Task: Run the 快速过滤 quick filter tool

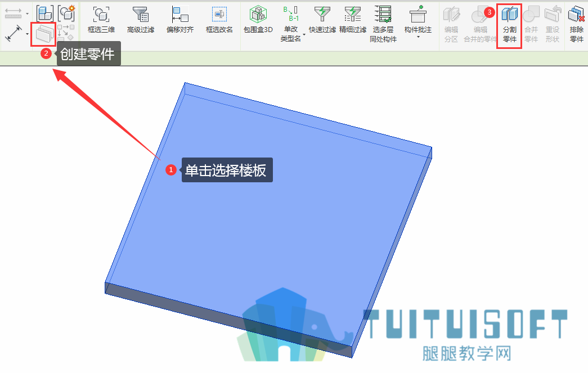Action: pyautogui.click(x=322, y=20)
